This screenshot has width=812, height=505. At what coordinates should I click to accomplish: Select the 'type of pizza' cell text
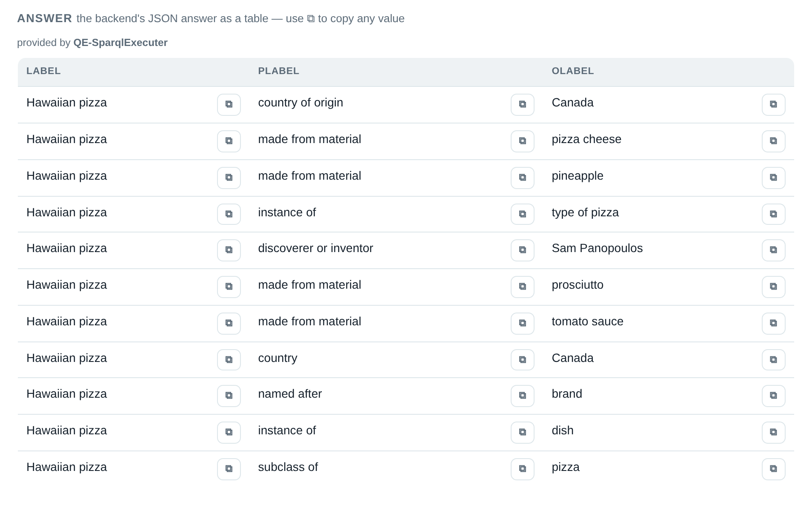coord(585,212)
